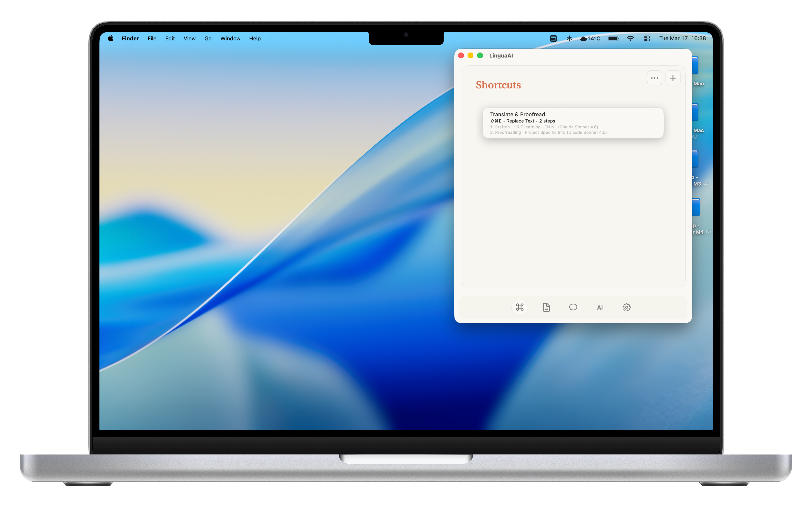This screenshot has height=507, width=812.
Task: Open the ellipsis more options menu
Action: (x=654, y=78)
